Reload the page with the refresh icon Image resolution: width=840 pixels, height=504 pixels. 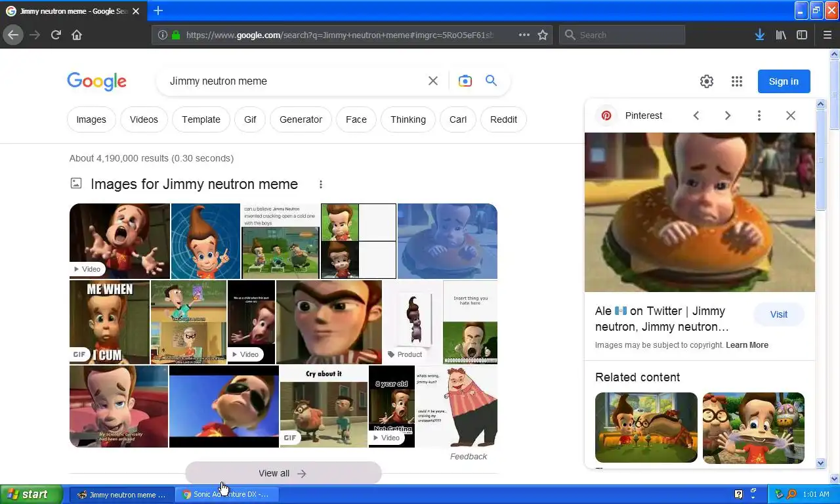56,35
